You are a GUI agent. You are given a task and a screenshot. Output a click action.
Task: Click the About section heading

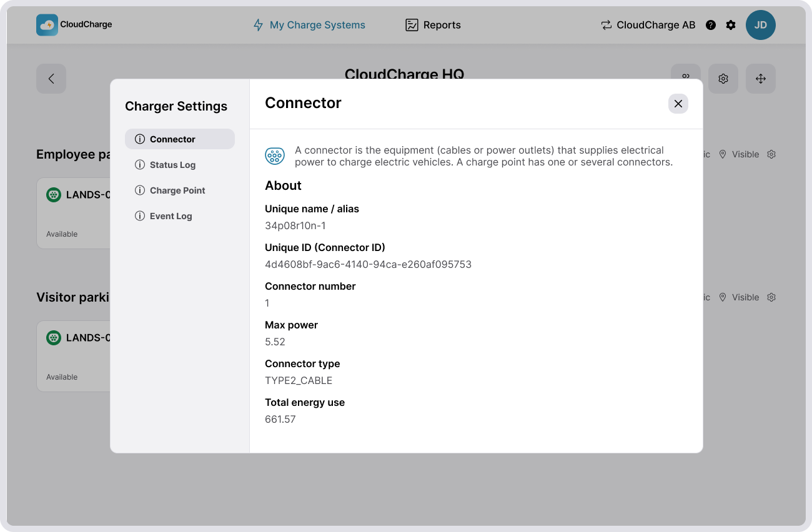[283, 185]
